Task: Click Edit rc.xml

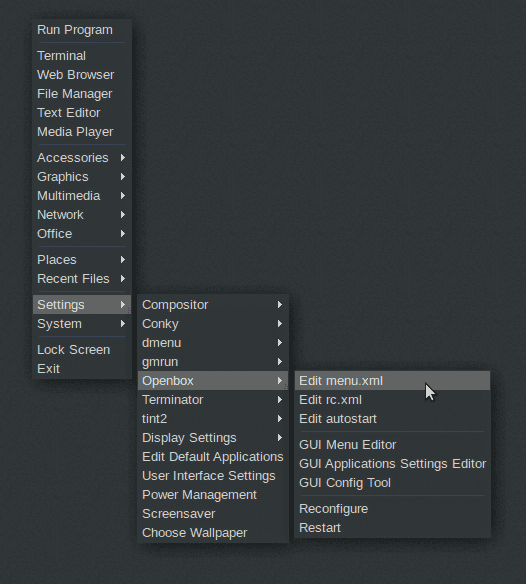Action: click(392, 400)
